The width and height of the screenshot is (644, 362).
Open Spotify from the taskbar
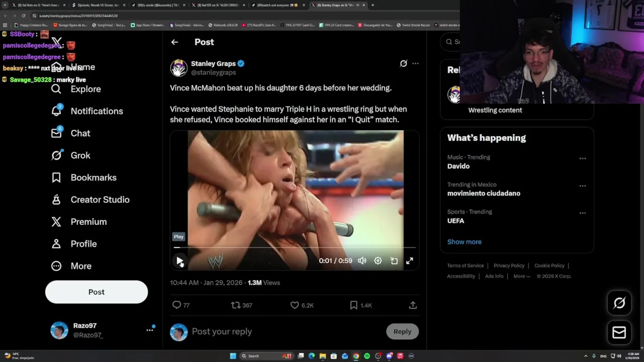pyautogui.click(x=367, y=356)
